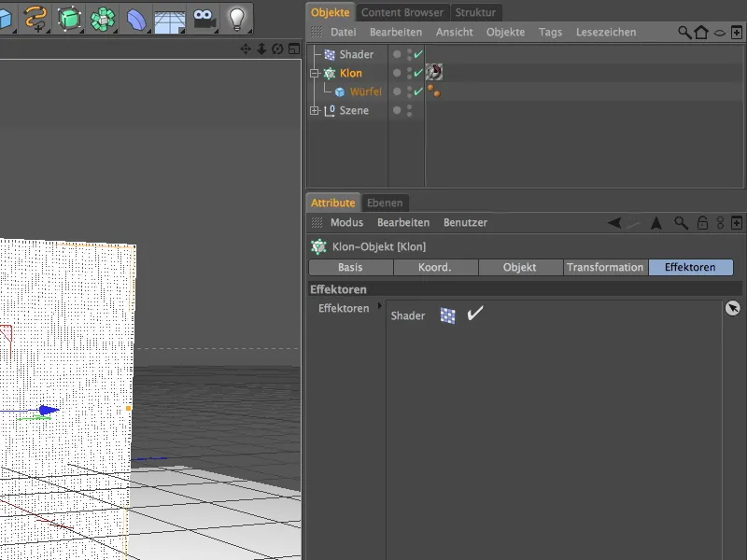Open the MoGraph cloner array icon
The image size is (747, 560).
(x=103, y=19)
